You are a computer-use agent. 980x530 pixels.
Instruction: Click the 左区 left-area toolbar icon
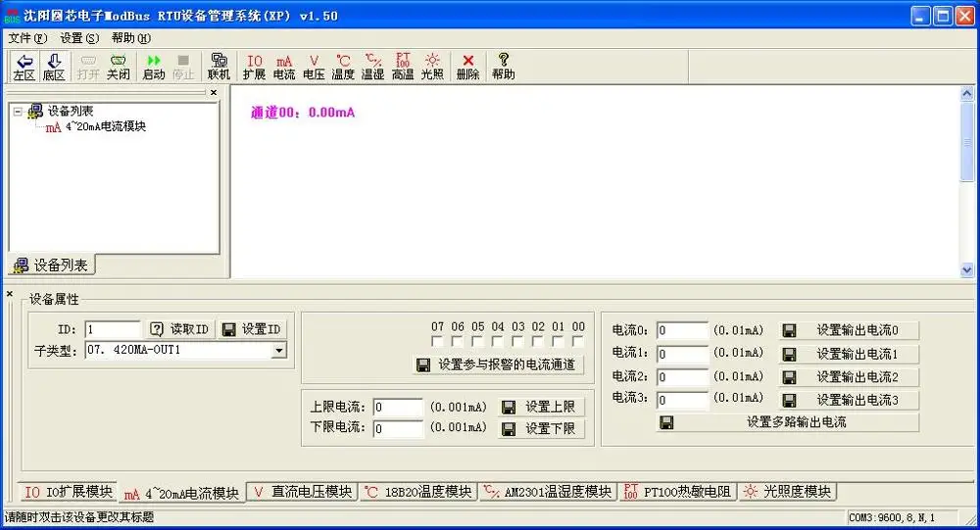(24, 67)
